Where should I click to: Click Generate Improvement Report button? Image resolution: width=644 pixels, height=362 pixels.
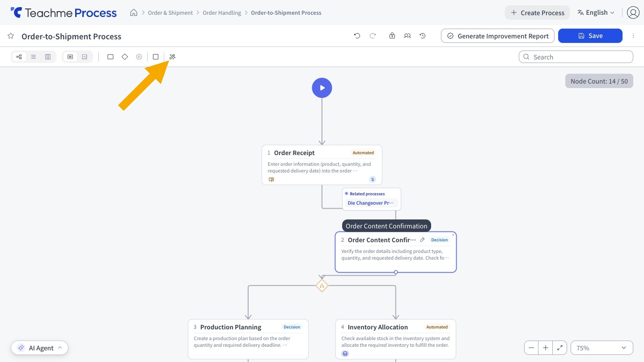[498, 36]
